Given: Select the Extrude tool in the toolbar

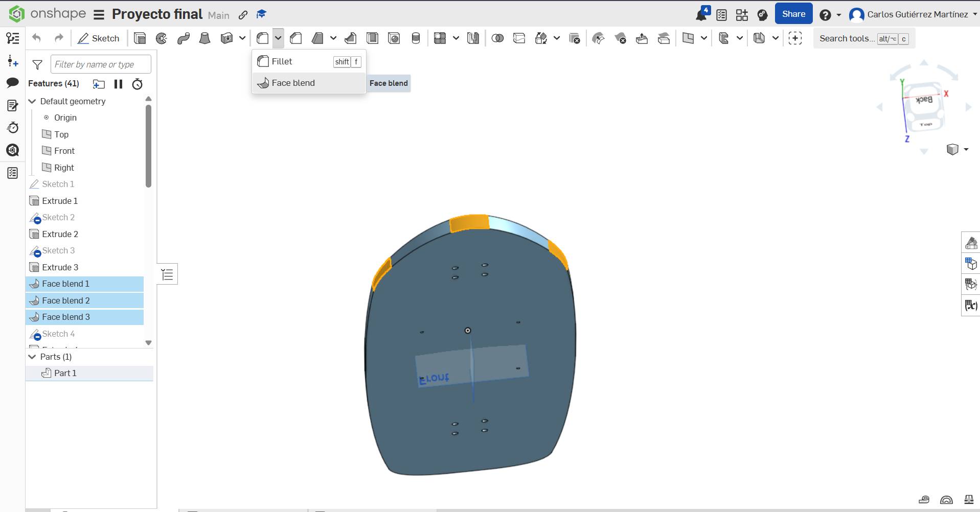Looking at the screenshot, I should click(x=140, y=38).
